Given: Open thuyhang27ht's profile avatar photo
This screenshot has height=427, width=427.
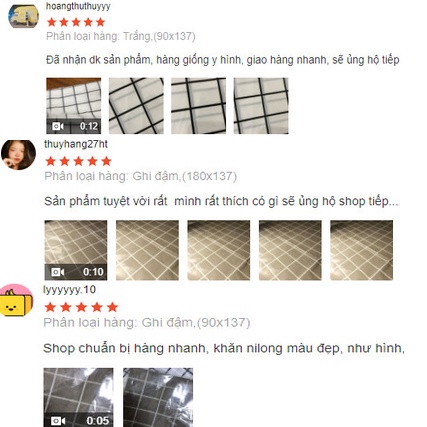Looking at the screenshot, I should click(18, 155).
